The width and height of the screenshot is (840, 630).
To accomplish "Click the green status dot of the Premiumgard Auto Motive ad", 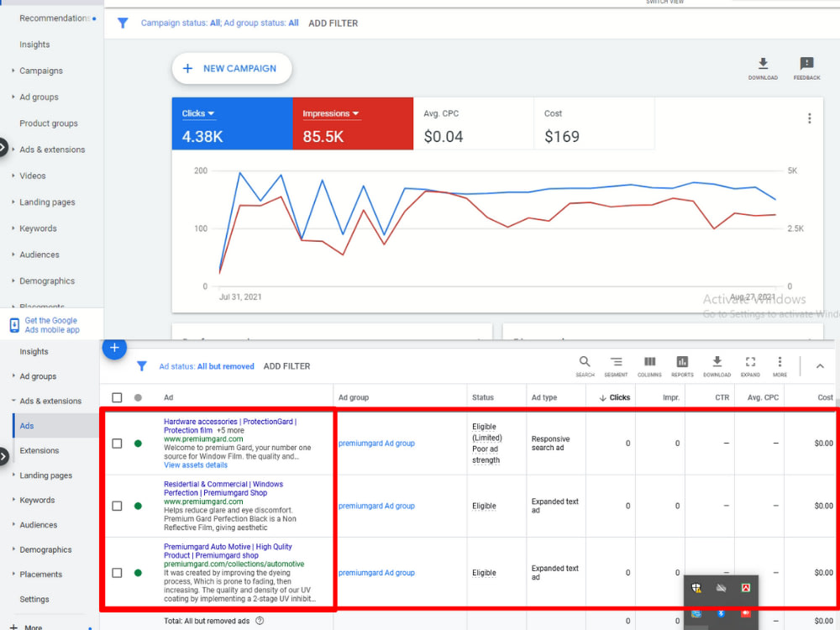I will click(x=138, y=573).
